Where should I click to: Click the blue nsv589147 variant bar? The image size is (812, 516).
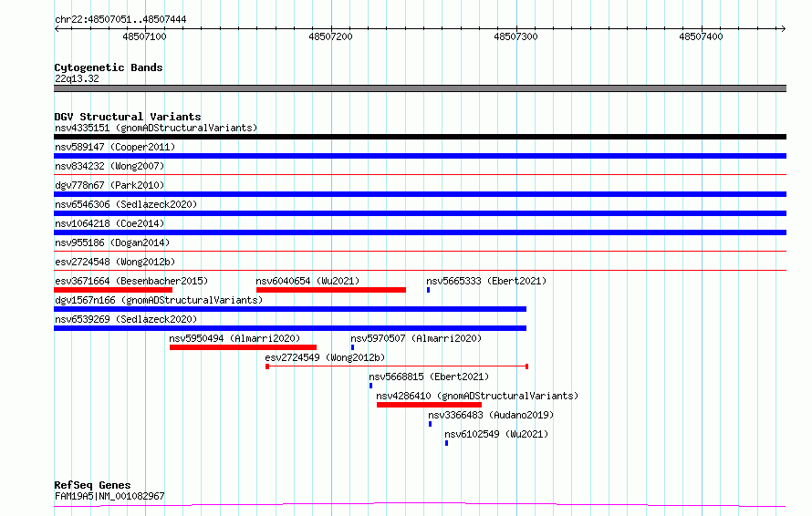(420, 156)
